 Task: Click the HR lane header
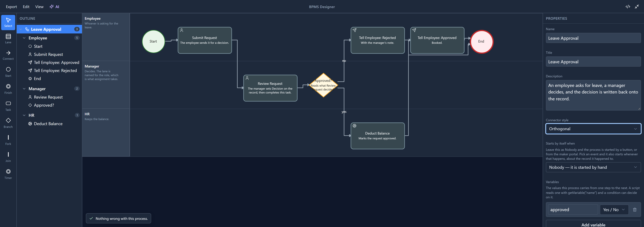[x=106, y=133]
